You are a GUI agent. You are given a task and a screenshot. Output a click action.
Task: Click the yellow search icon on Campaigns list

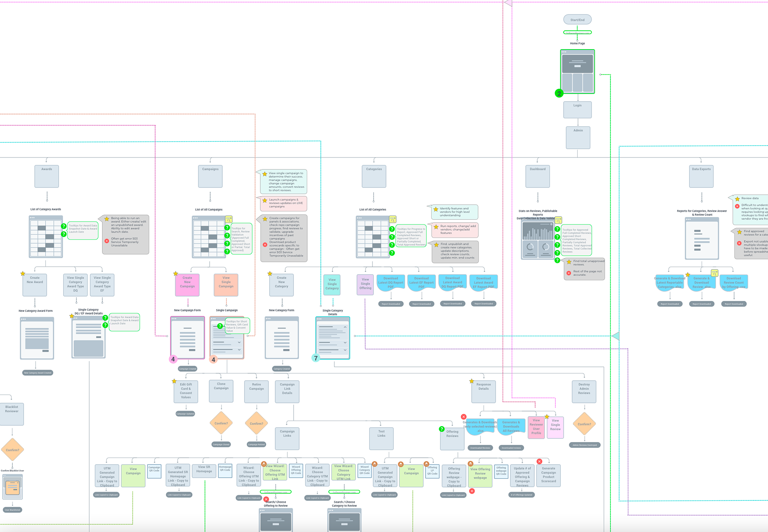pos(229,220)
